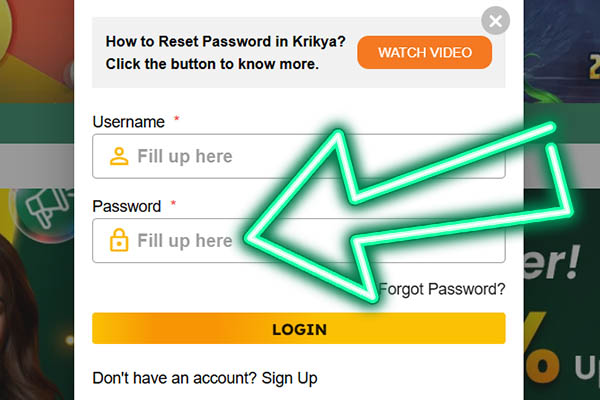Click the red asterisk beside Username
600x400 pixels.
(x=176, y=120)
